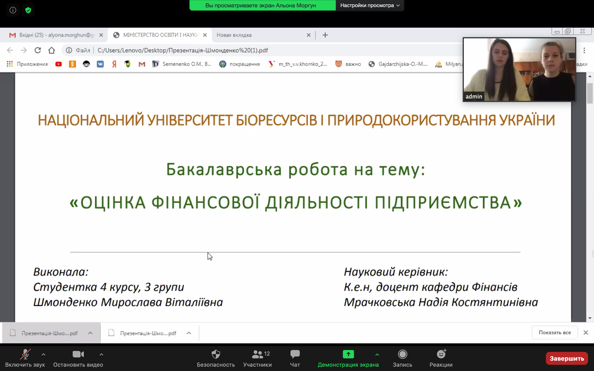Unmute with Включить звук button
594x371 pixels.
point(25,358)
